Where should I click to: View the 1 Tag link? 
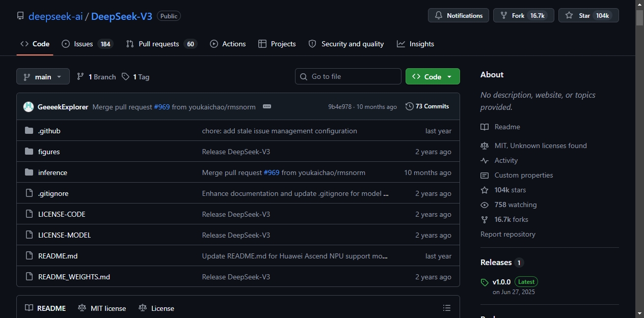(x=136, y=77)
